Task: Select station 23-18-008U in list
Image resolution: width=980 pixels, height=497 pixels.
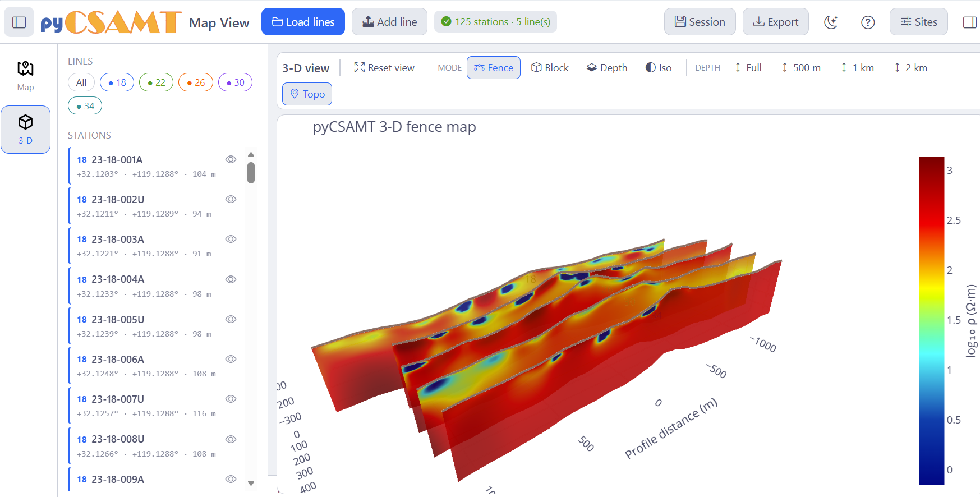Action: pyautogui.click(x=155, y=446)
